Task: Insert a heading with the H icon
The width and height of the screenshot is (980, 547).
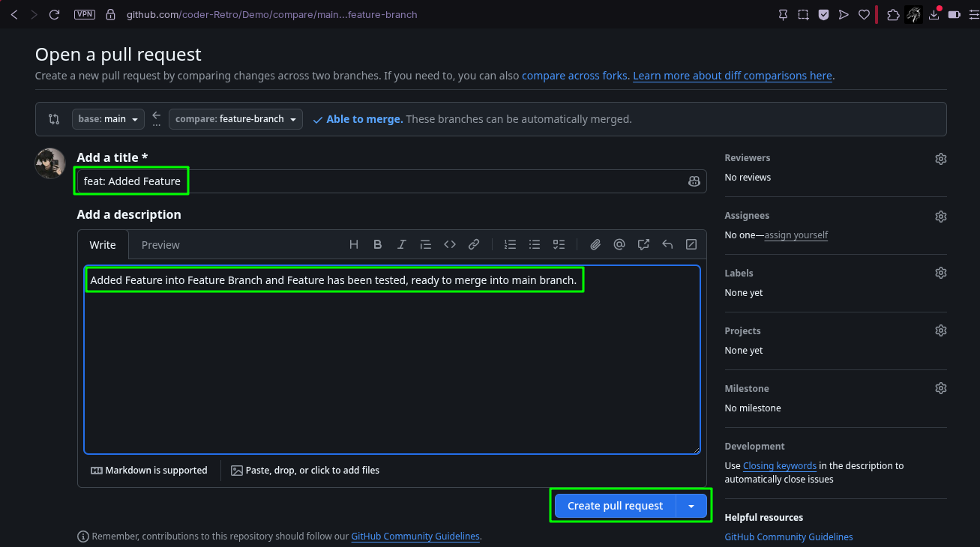Action: (x=354, y=244)
